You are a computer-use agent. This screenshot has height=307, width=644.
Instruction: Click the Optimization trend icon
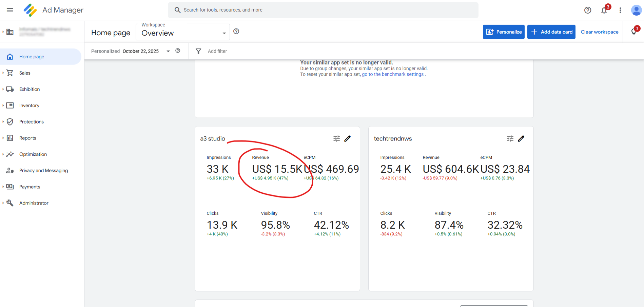[10, 154]
